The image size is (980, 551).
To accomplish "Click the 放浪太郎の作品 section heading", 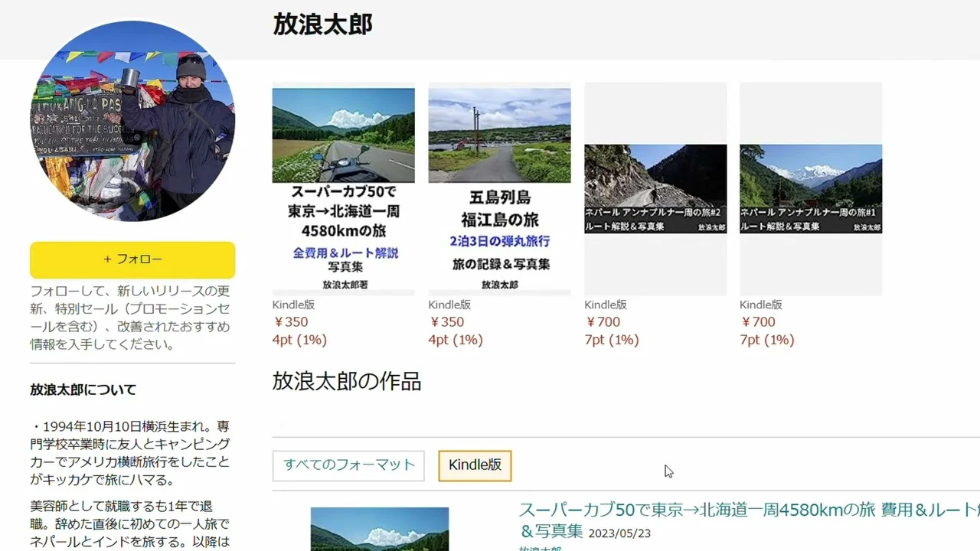I will click(x=346, y=381).
